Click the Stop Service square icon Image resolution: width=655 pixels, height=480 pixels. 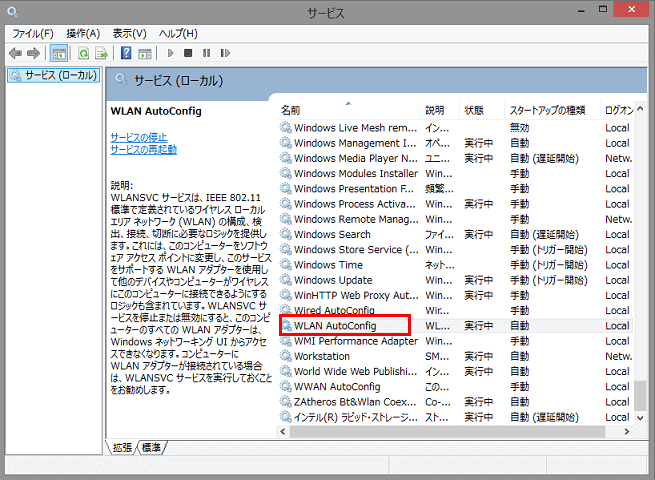click(x=188, y=53)
